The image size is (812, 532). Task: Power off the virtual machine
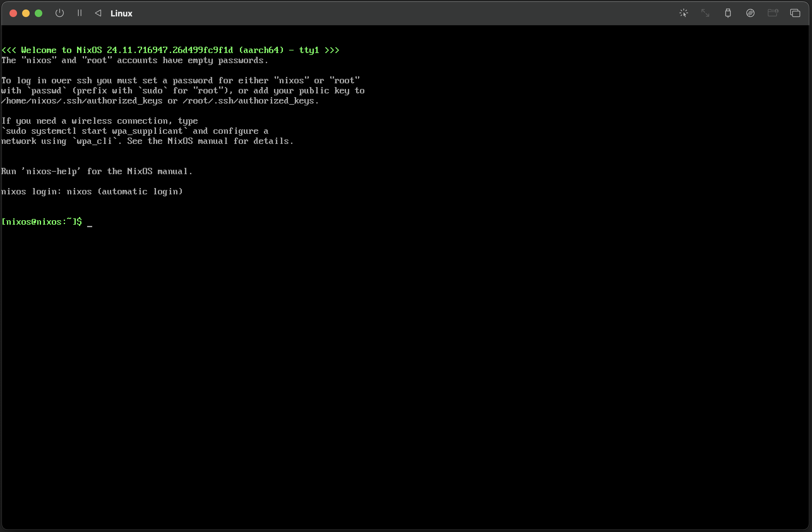pyautogui.click(x=59, y=13)
